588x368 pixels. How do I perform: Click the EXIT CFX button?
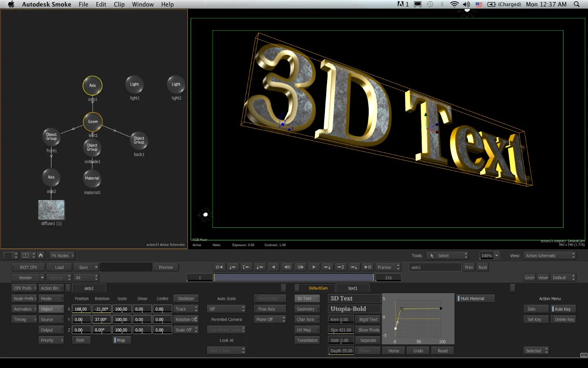tap(28, 267)
